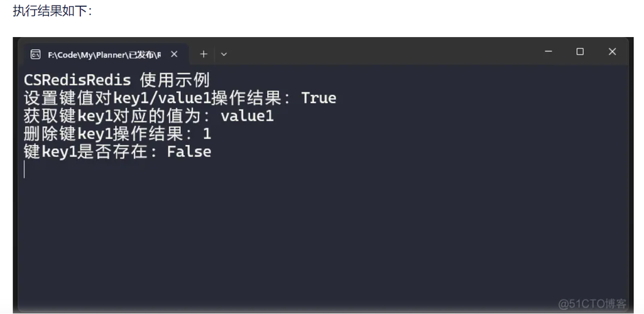Image resolution: width=644 pixels, height=314 pixels.
Task: Click the "删除键key1操作结果" text
Action: click(x=104, y=134)
